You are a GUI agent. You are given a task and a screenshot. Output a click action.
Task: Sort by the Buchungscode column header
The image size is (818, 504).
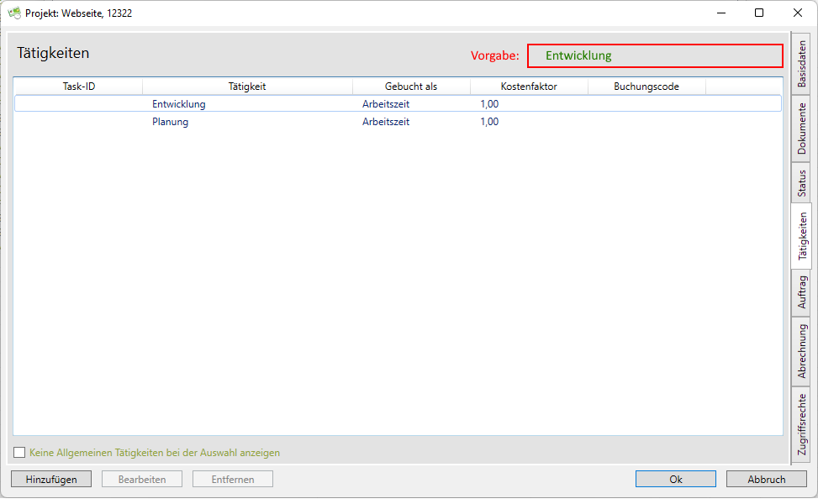[646, 86]
